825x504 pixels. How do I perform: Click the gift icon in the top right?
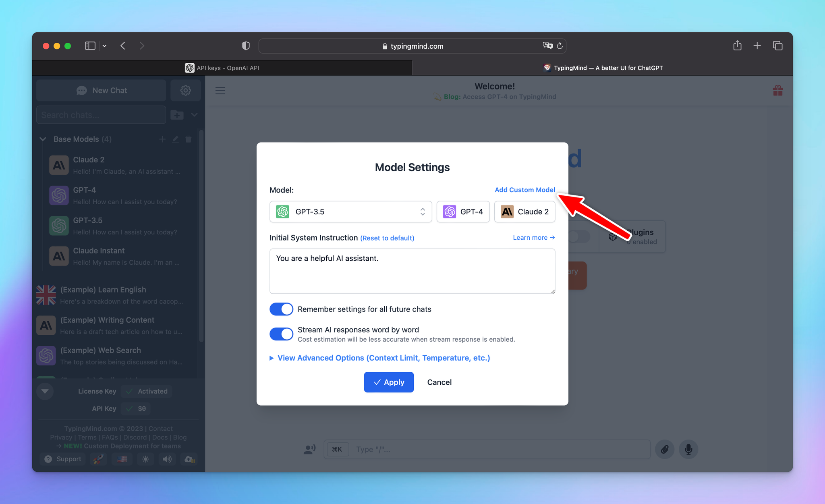(x=777, y=91)
